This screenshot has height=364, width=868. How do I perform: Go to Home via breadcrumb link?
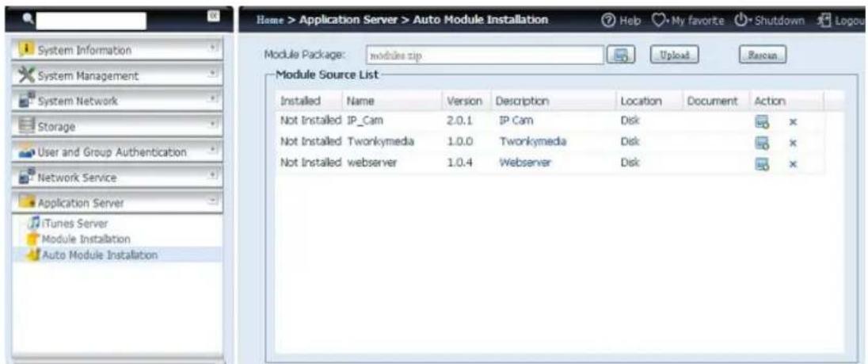pos(269,20)
